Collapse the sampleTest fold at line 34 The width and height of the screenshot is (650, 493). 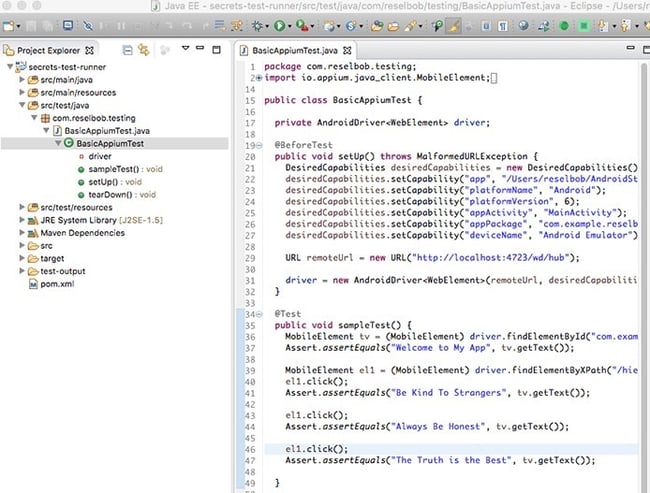tap(259, 314)
